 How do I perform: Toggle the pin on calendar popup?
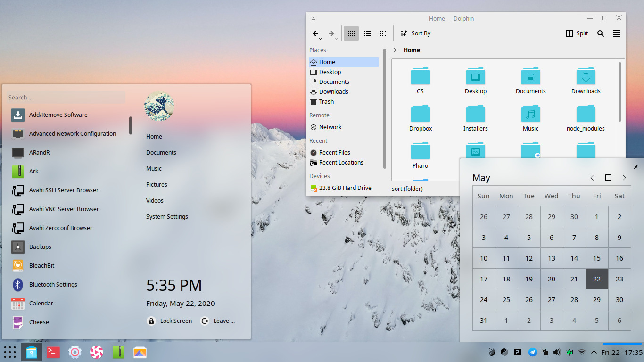(x=636, y=167)
